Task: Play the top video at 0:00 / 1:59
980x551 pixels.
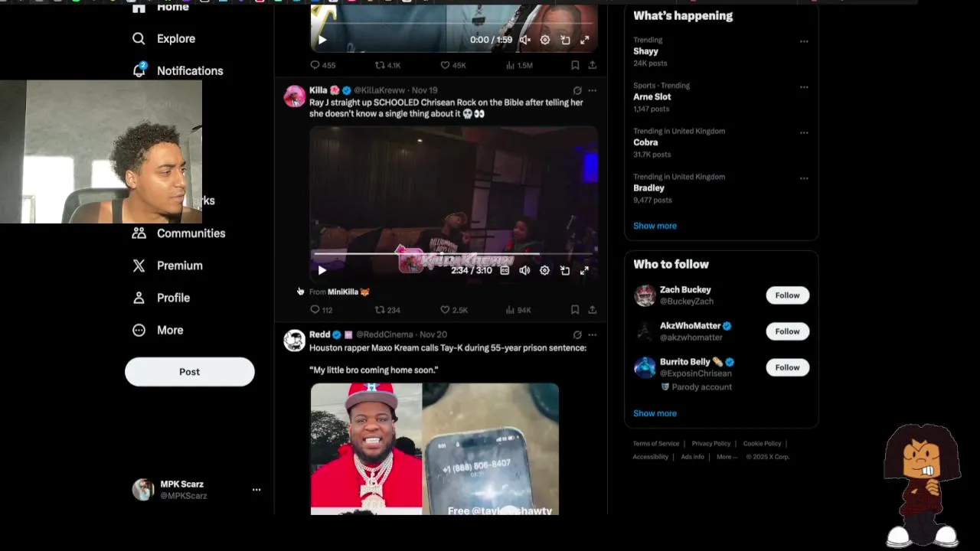Action: 322,40
